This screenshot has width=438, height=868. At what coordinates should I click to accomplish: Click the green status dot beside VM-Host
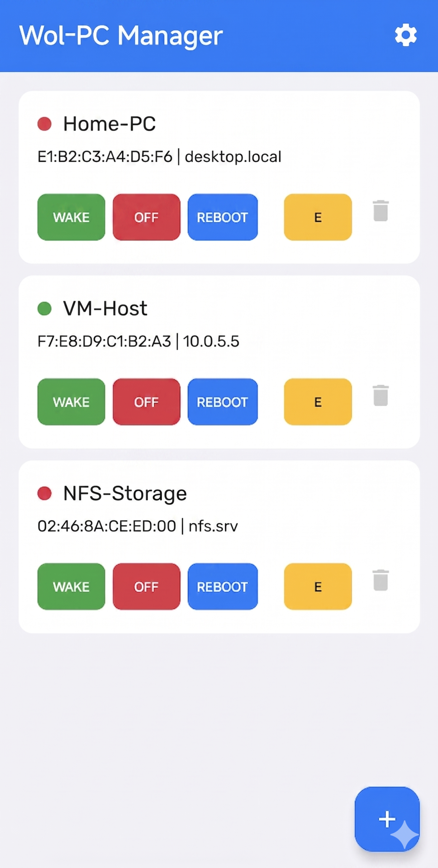tap(45, 308)
